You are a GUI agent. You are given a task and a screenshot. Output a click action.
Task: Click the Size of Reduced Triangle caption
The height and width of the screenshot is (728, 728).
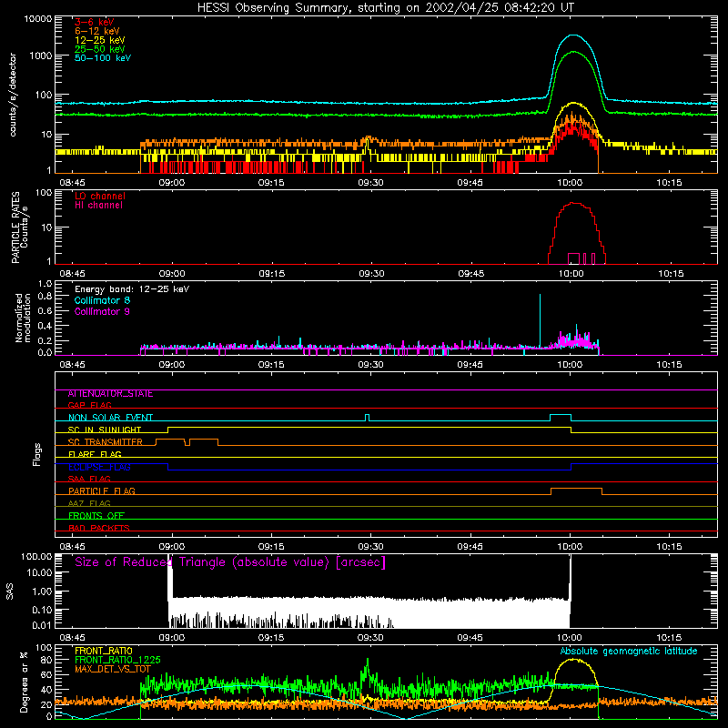(x=230, y=562)
